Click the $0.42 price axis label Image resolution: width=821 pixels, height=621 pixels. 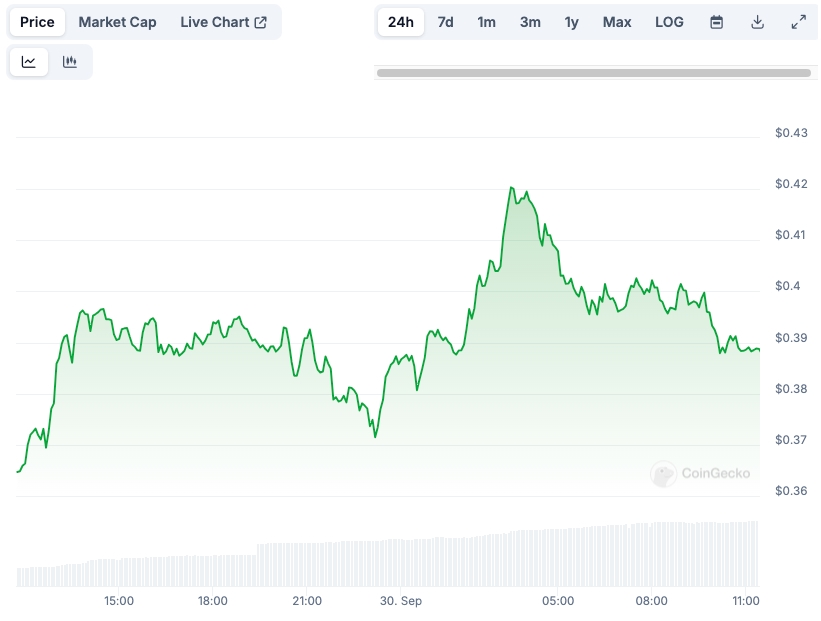click(x=791, y=184)
